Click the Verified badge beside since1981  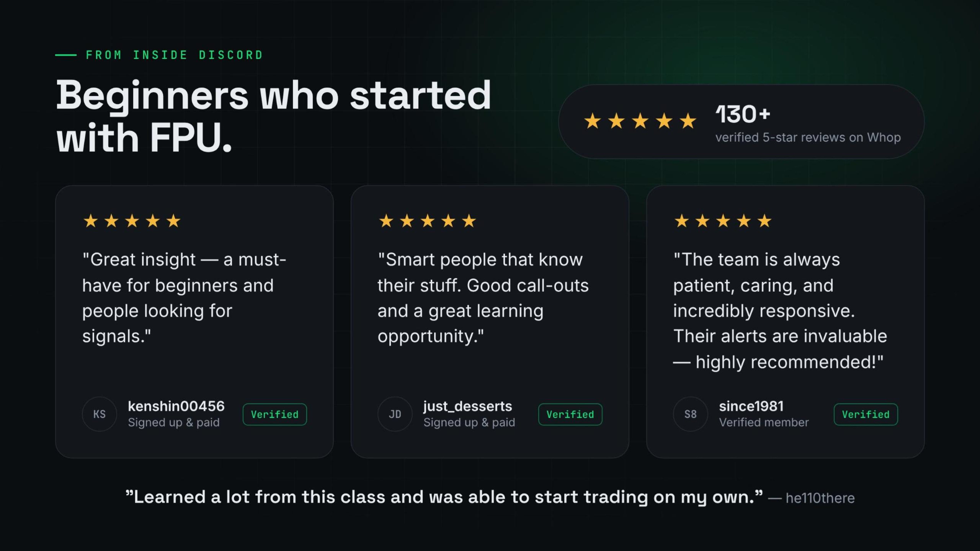point(866,414)
